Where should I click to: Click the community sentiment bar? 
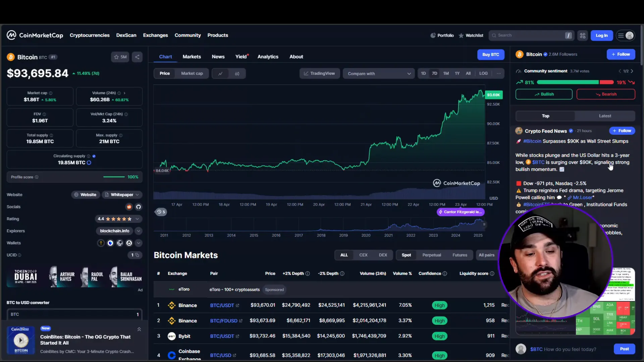click(x=575, y=82)
